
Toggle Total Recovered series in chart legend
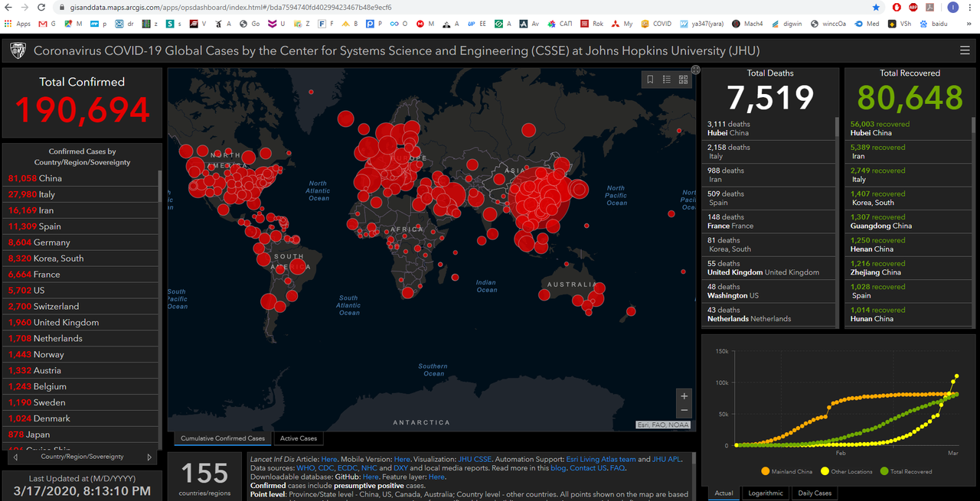point(906,471)
